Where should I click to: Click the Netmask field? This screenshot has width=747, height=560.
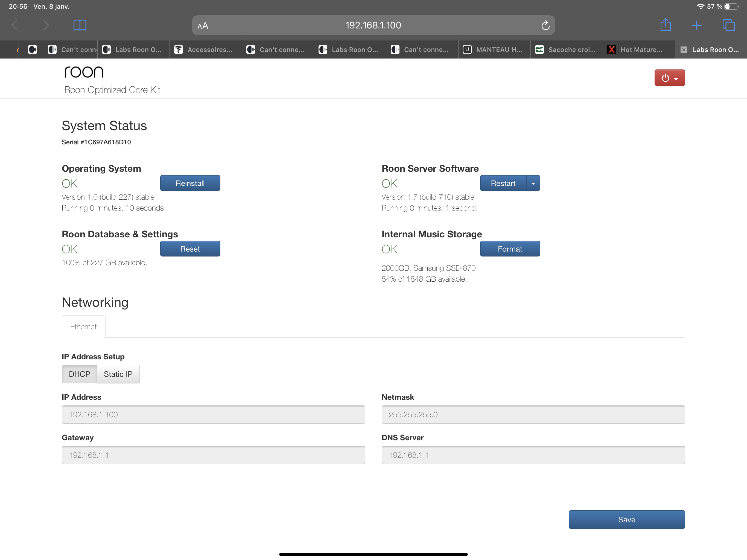pos(533,415)
